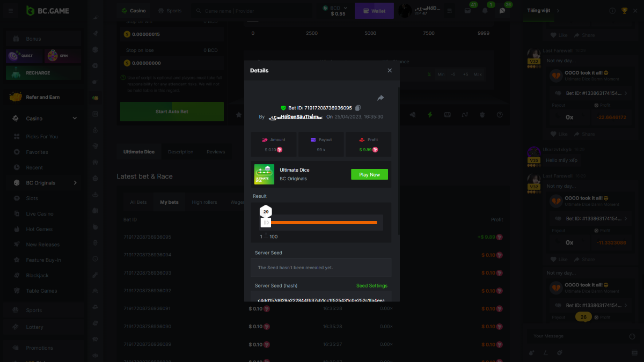Expand the BCD currency dropdown

[345, 8]
